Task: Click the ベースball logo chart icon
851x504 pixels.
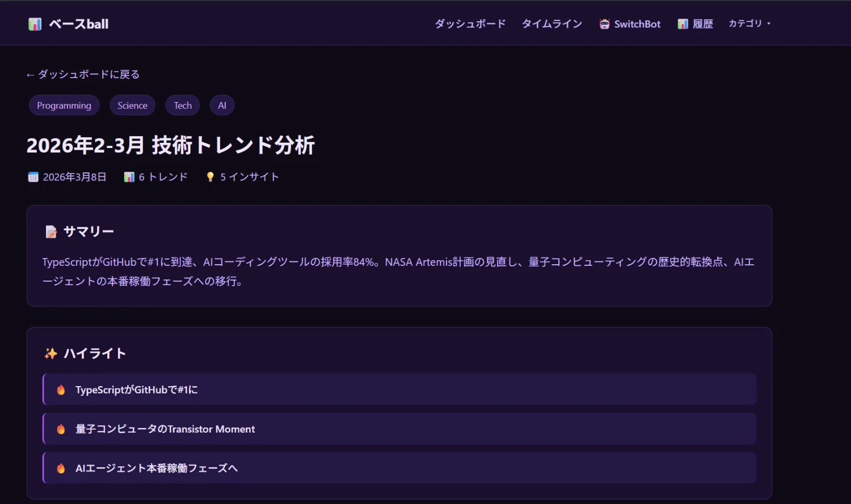Action: coord(35,24)
